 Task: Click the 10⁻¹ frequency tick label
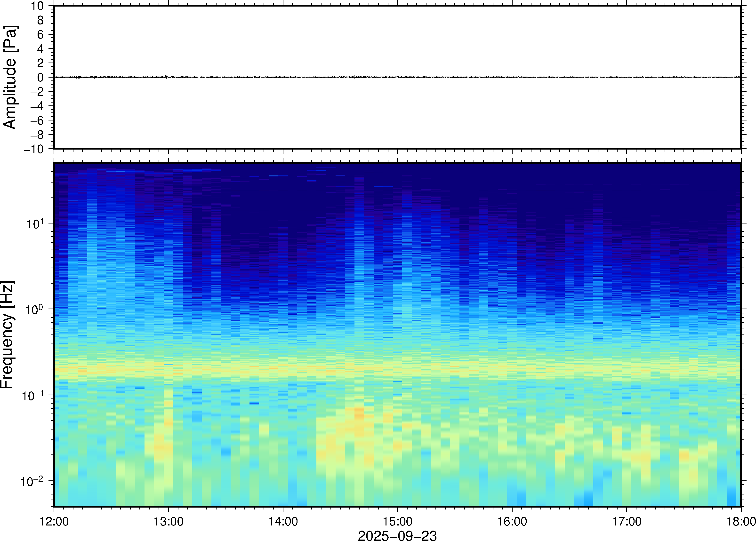coord(33,395)
